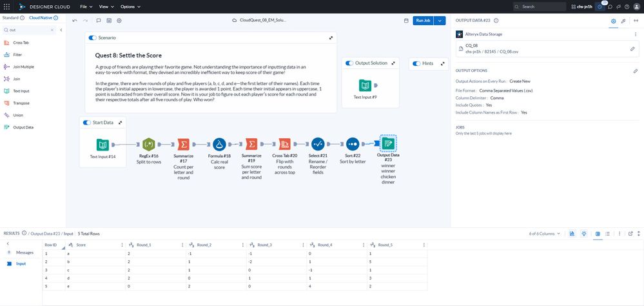Collapse the Start Data container arrows
Viewport: 644px width, 306px height.
click(121, 123)
